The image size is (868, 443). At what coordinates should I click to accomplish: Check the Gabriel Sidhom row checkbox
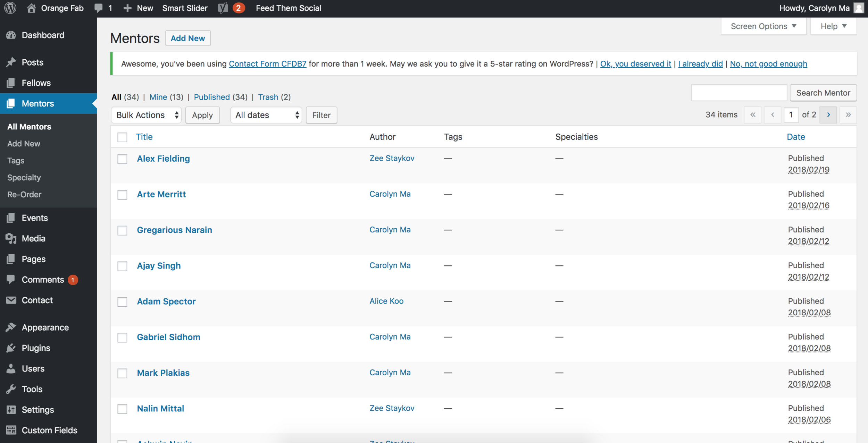point(122,338)
